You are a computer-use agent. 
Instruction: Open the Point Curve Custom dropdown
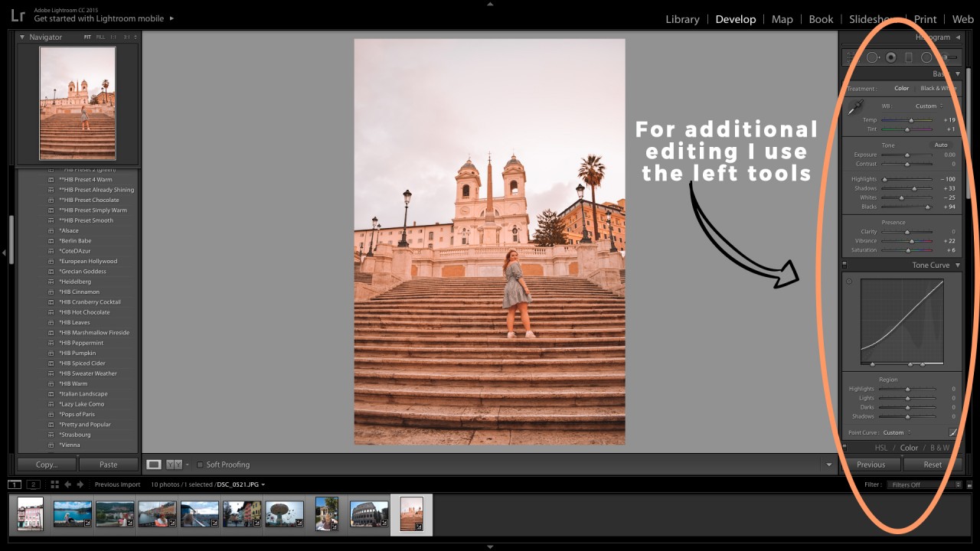tap(897, 432)
